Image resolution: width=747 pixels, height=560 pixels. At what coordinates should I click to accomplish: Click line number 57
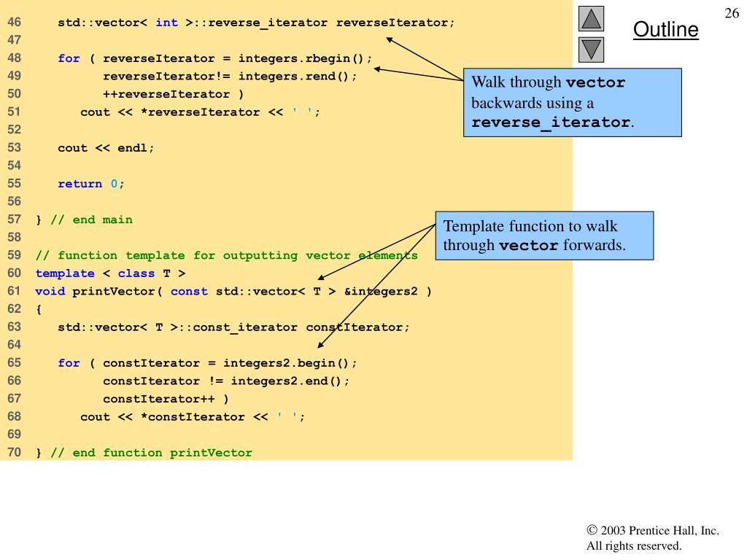(14, 219)
